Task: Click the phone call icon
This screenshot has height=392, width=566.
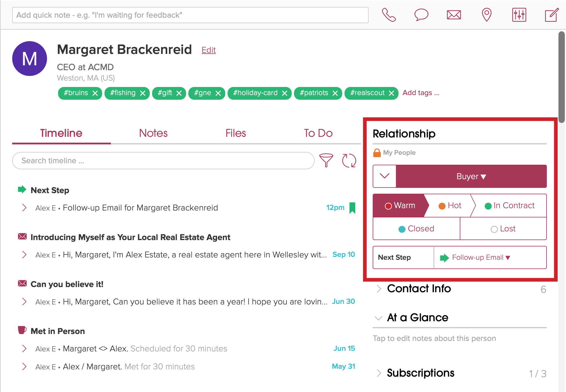Action: 389,15
